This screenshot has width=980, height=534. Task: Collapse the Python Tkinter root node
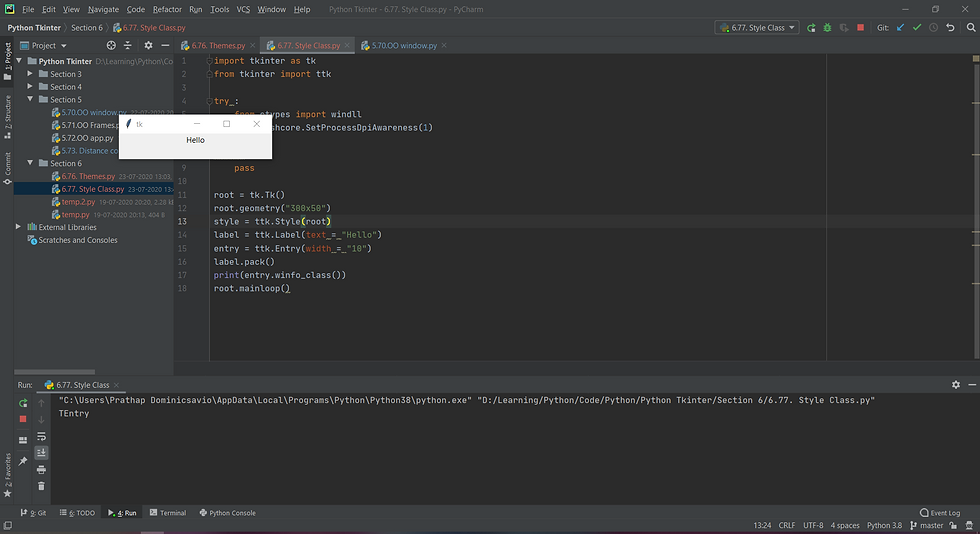19,61
